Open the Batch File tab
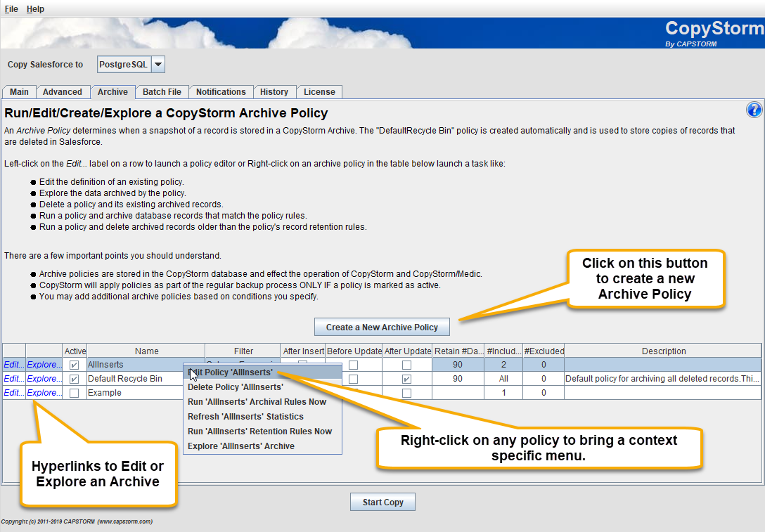This screenshot has width=765, height=532. (162, 91)
